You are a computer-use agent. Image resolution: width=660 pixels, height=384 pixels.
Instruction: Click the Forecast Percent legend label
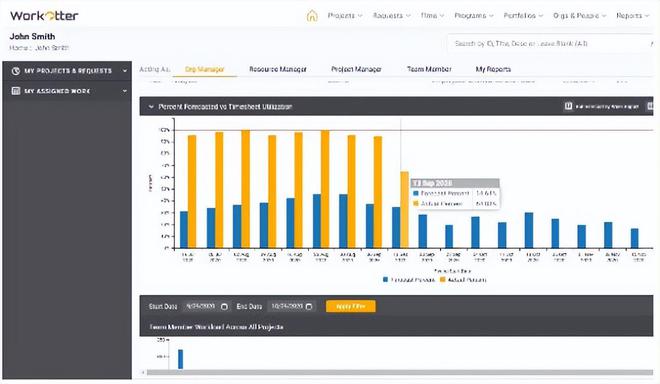[412, 280]
